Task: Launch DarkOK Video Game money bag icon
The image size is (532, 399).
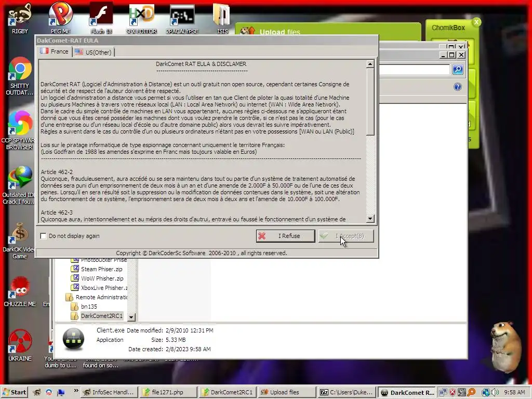Action: 19,240
